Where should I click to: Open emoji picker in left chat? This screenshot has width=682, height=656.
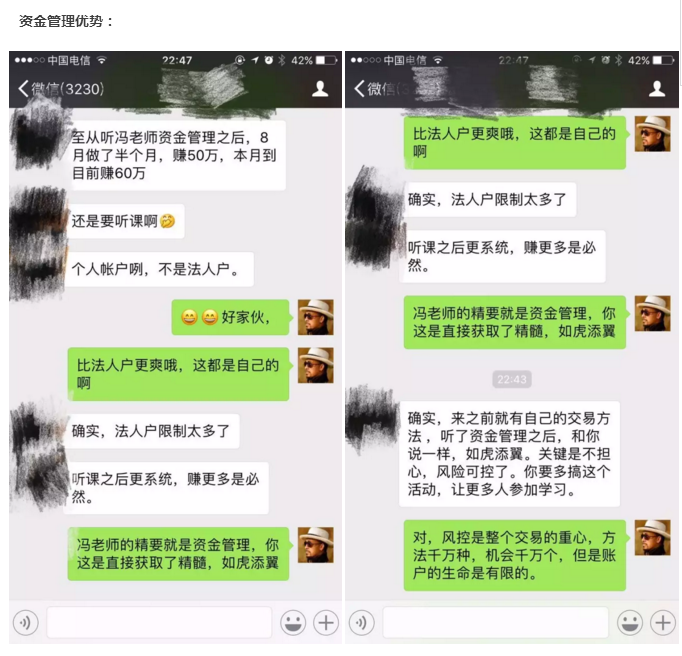click(x=293, y=623)
